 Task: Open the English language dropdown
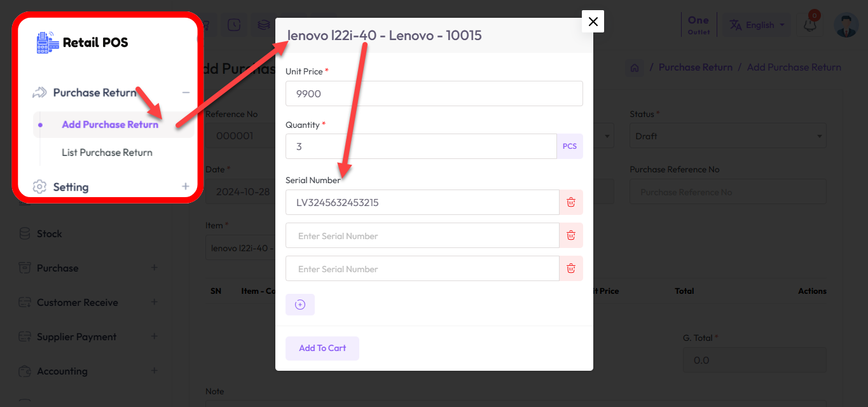756,25
